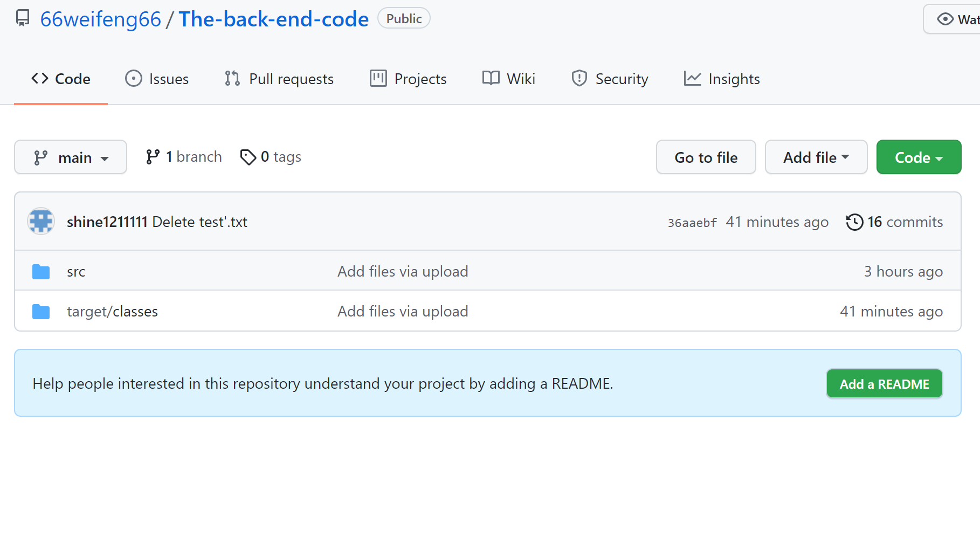Expand the green Code dropdown
This screenshot has width=980, height=537.
coord(919,157)
